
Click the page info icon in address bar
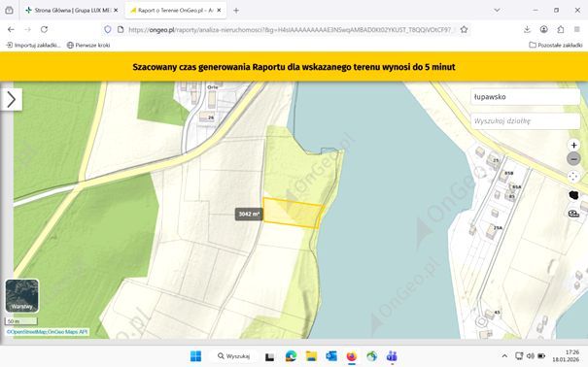pos(121,29)
